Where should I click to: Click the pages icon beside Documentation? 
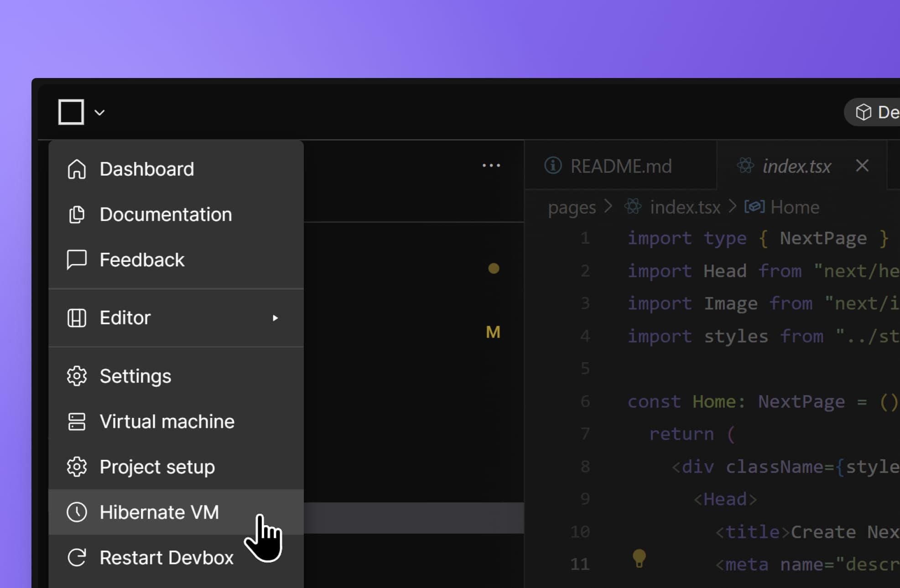78,214
